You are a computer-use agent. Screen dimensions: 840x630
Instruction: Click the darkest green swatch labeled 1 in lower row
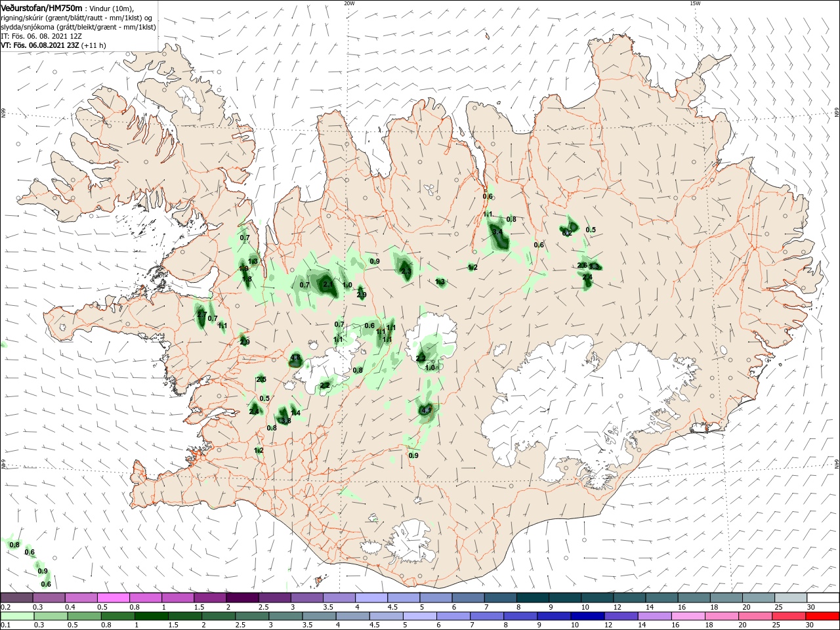click(151, 616)
